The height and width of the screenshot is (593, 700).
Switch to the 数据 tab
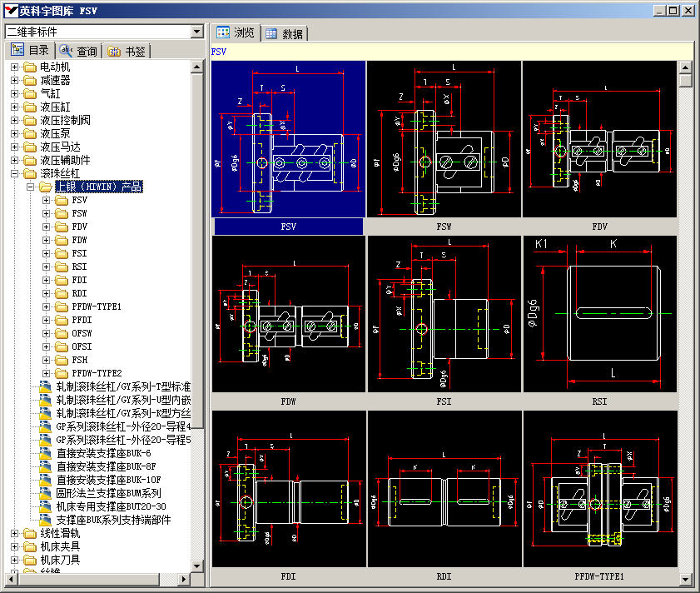pyautogui.click(x=285, y=34)
